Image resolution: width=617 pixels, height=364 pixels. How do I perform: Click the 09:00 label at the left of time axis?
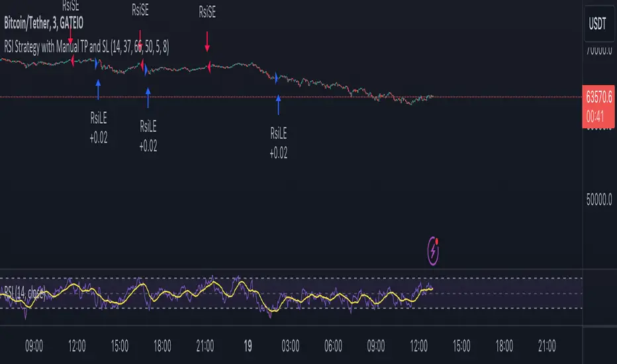pyautogui.click(x=34, y=346)
